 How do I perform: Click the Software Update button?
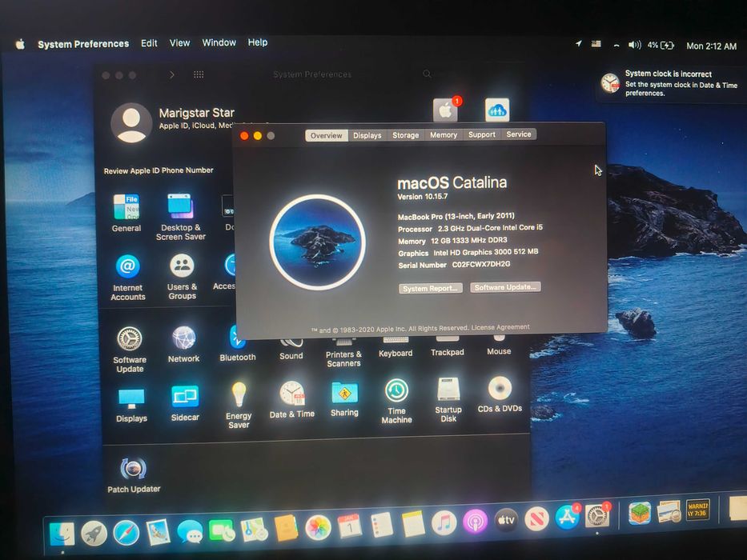pyautogui.click(x=505, y=287)
